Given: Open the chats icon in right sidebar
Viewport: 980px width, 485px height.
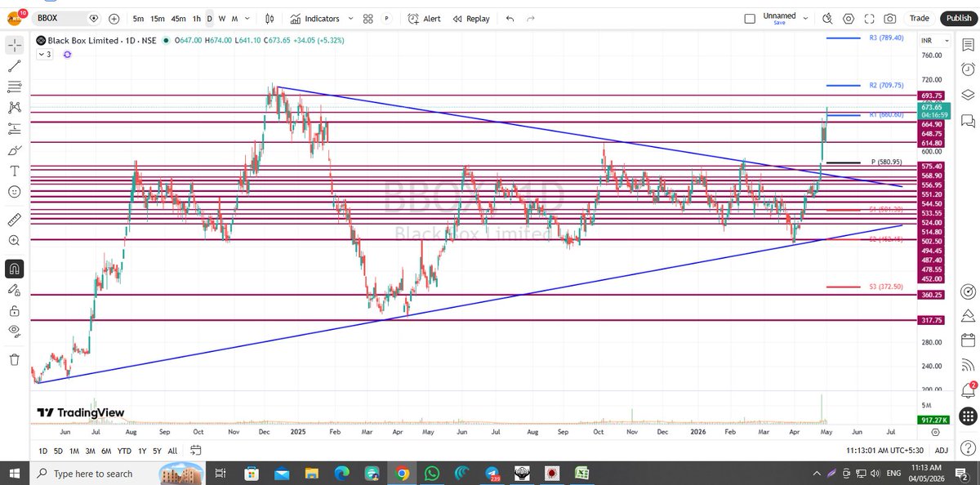Looking at the screenshot, I should coord(969,120).
